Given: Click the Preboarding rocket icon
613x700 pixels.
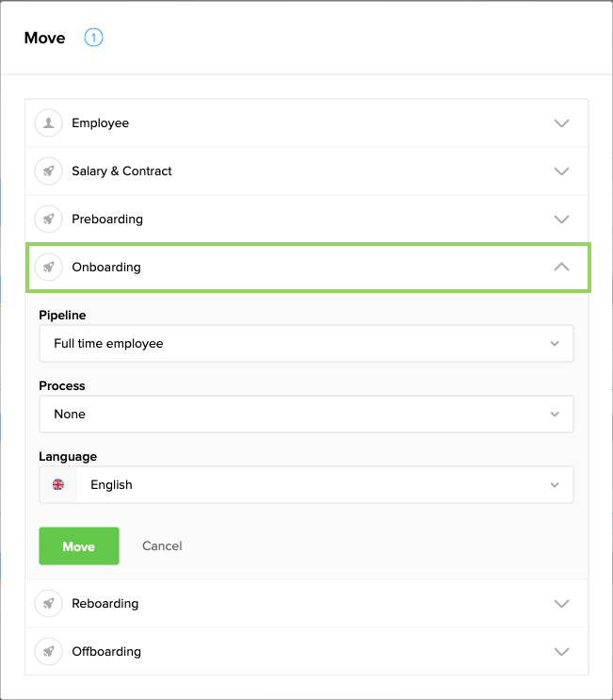Looking at the screenshot, I should click(48, 220).
